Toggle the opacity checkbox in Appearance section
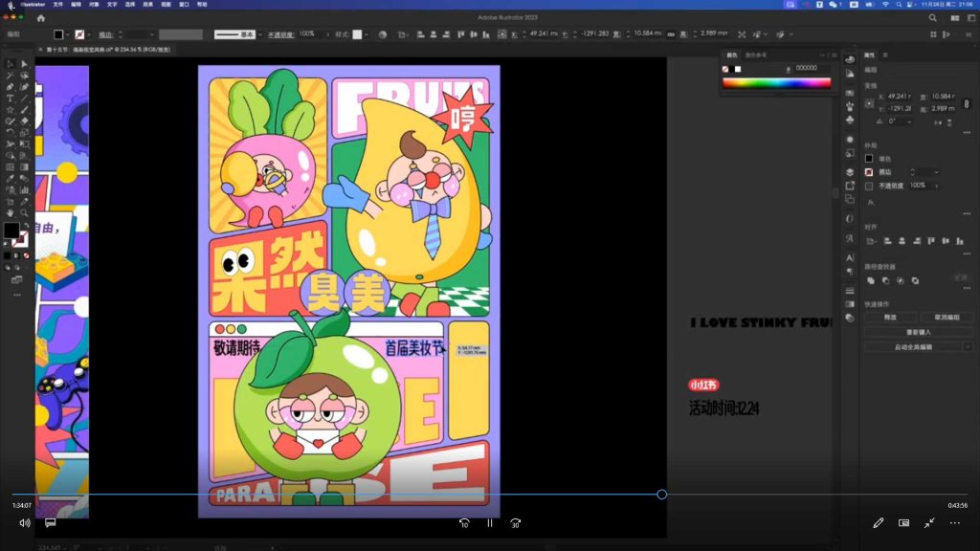Image resolution: width=980 pixels, height=551 pixels. coord(867,187)
